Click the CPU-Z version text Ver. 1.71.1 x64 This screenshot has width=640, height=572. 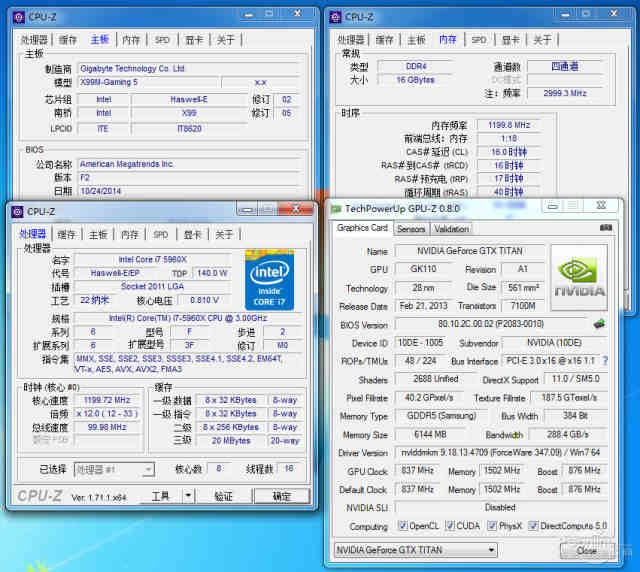coord(99,498)
